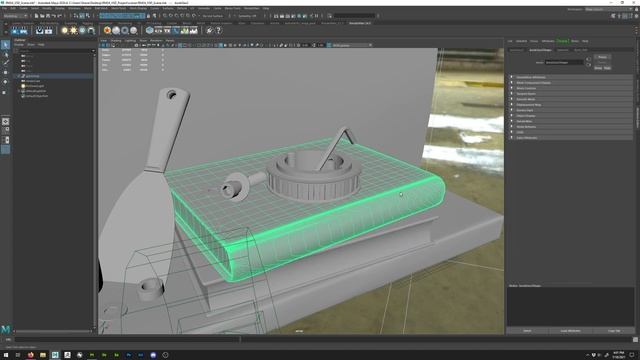Click the blue cube archive shelf icon
Screen dimensions: 640x360
click(150, 31)
